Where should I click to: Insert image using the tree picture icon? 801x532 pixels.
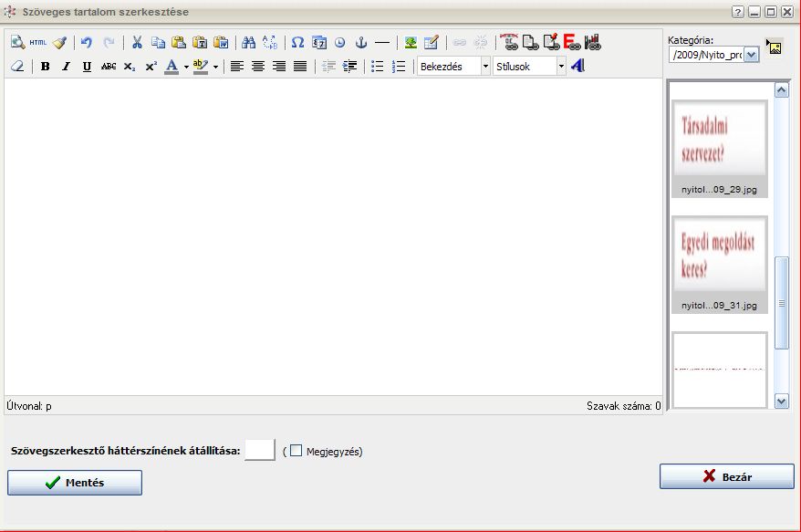[411, 43]
